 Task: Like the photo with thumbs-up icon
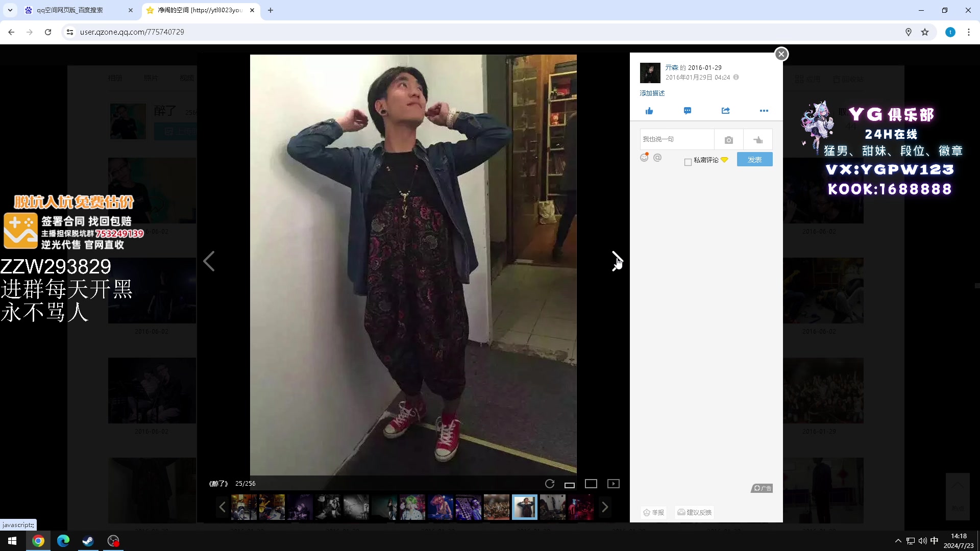[649, 111]
